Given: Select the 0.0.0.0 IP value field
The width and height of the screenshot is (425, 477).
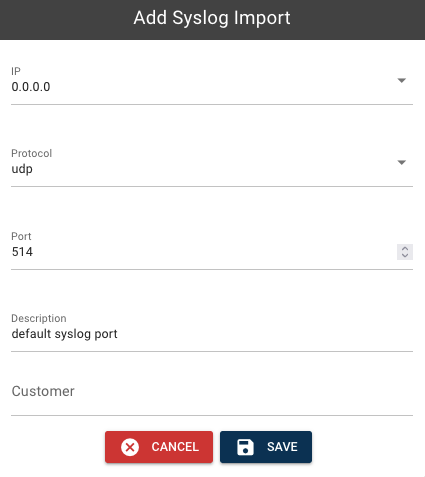Looking at the screenshot, I should pos(212,87).
